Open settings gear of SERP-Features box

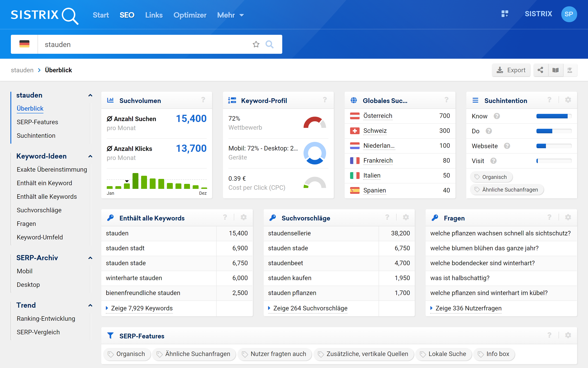(x=568, y=335)
